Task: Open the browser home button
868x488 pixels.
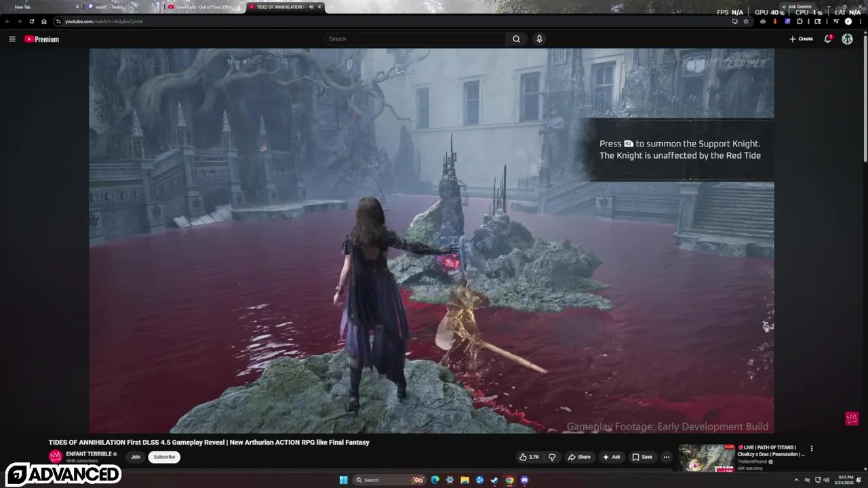Action: [x=44, y=21]
